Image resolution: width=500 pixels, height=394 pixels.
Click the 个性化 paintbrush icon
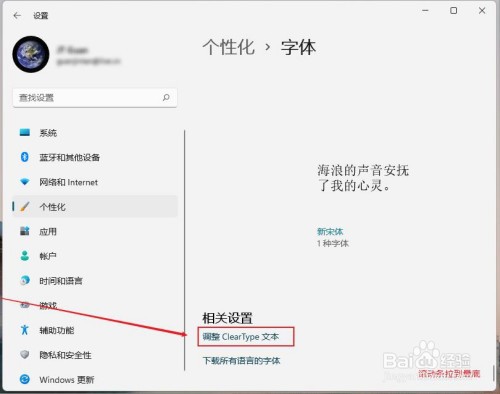point(25,206)
